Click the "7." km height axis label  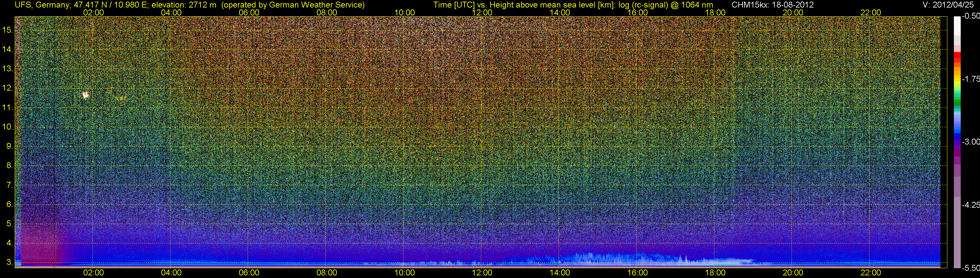click(10, 185)
